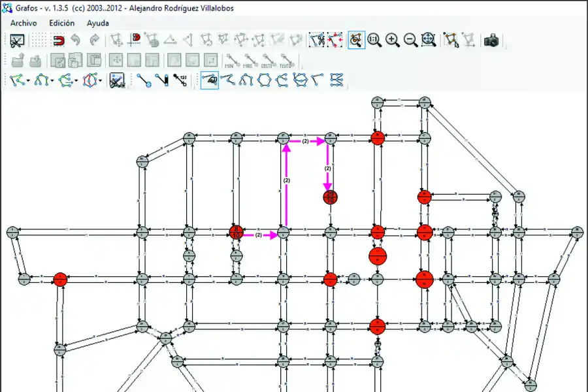This screenshot has height=392, width=588.
Task: Open dropdown arrow beside green path graph icon
Action: point(29,81)
